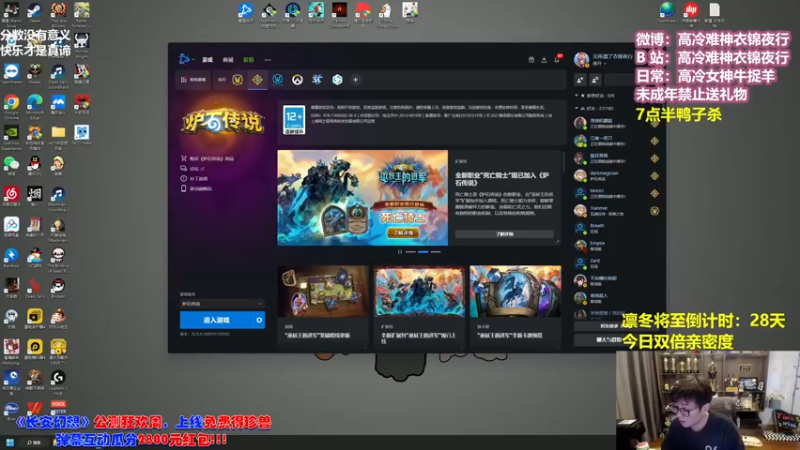This screenshot has width=800, height=450.
Task: Open the all games list button
Action: point(193,80)
